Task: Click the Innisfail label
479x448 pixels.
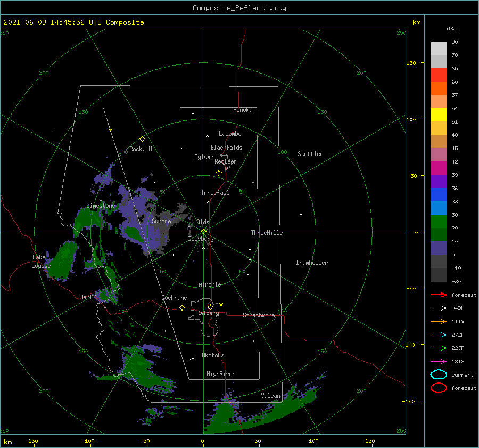Action: point(215,193)
